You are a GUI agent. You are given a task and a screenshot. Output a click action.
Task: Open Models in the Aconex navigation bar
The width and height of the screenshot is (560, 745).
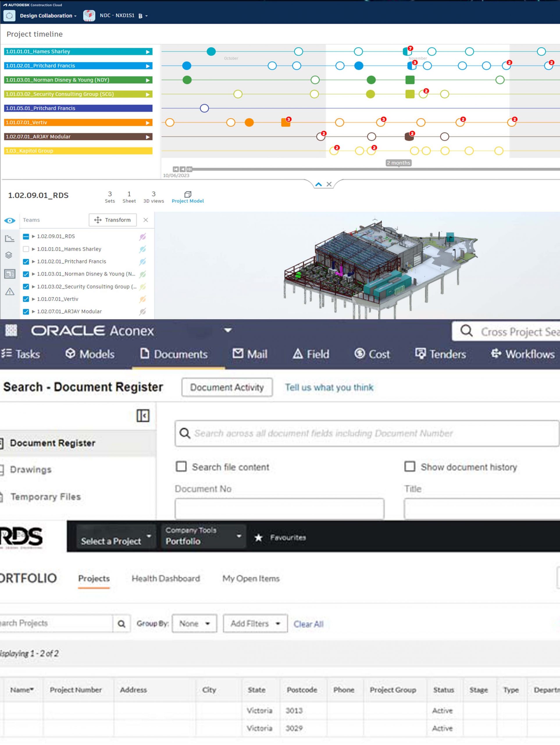click(90, 354)
